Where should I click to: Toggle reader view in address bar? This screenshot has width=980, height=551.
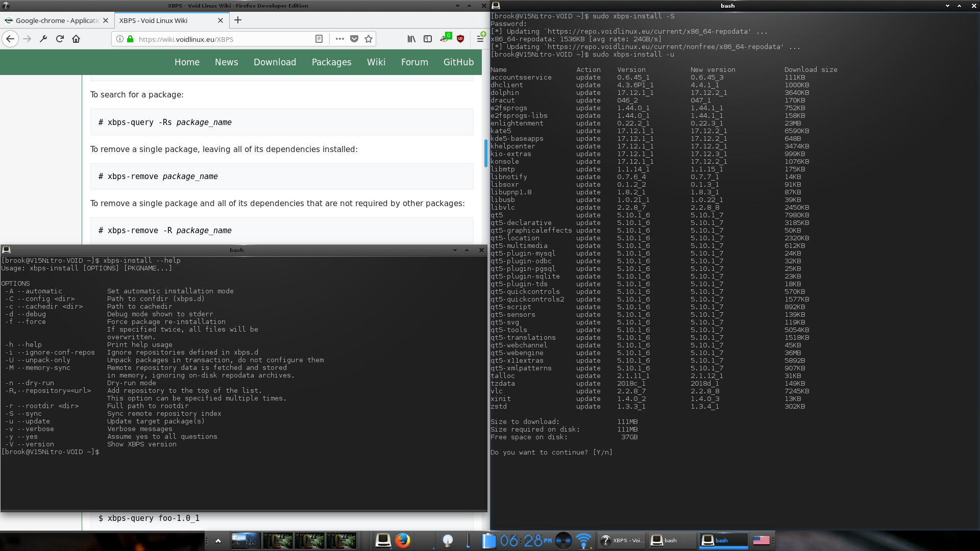tap(319, 39)
